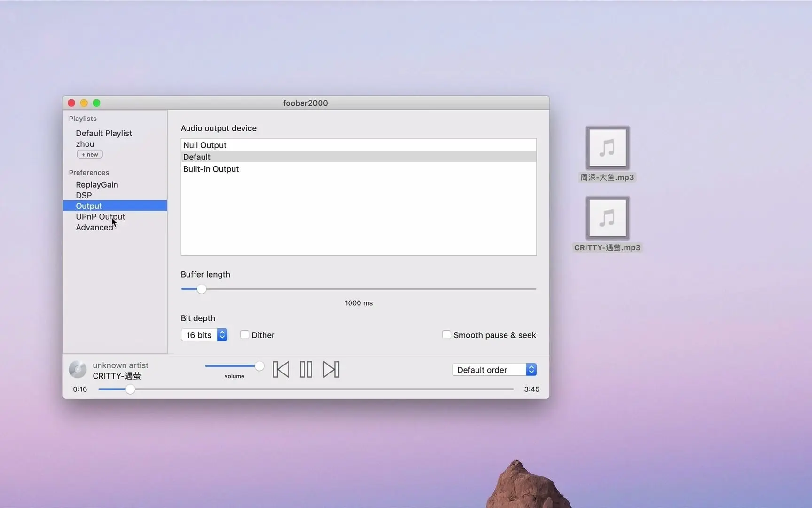Click the volume slider knob
812x508 pixels.
[x=259, y=366]
